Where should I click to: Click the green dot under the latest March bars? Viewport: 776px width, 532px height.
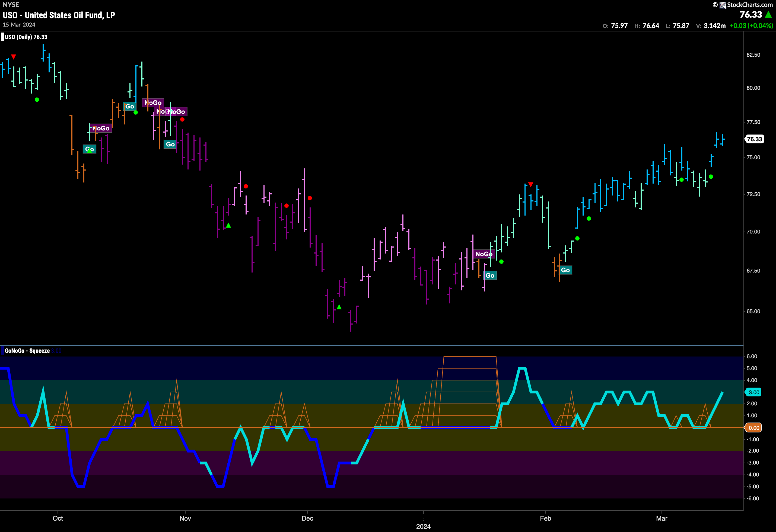(x=711, y=177)
